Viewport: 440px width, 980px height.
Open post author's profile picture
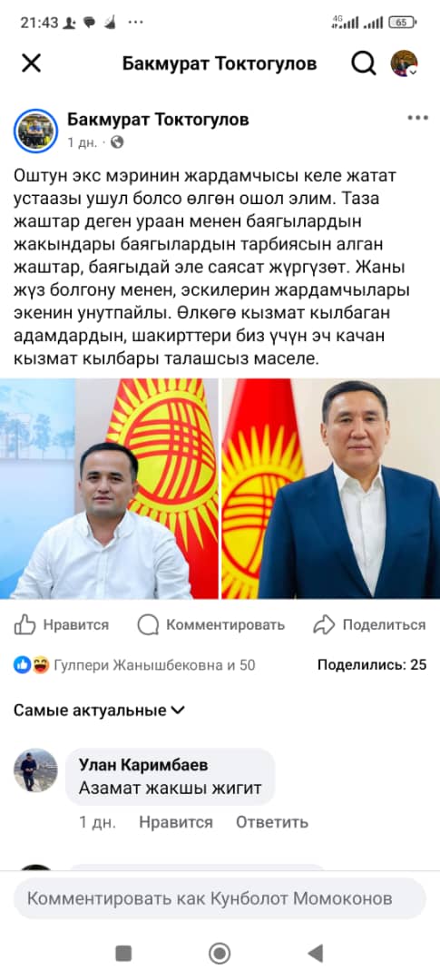coord(35,132)
